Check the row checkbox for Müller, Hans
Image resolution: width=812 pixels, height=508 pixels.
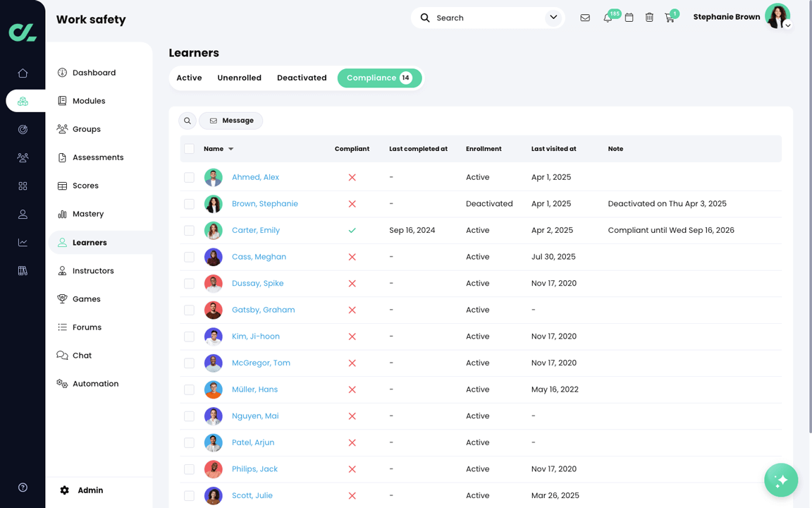(189, 389)
